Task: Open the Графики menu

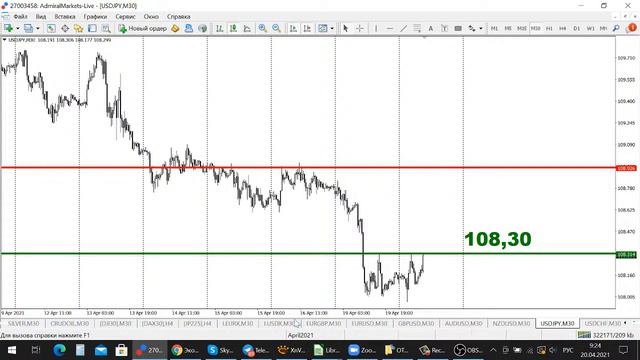Action: coord(95,17)
